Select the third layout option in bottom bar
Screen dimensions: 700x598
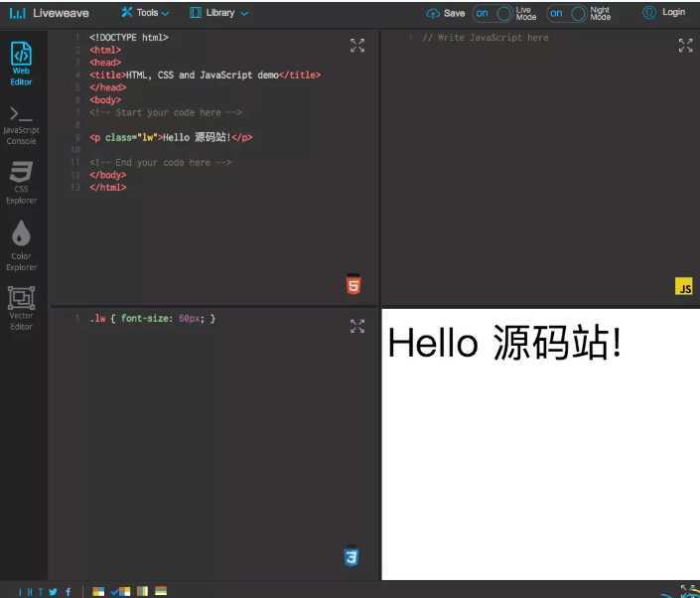coord(142,591)
